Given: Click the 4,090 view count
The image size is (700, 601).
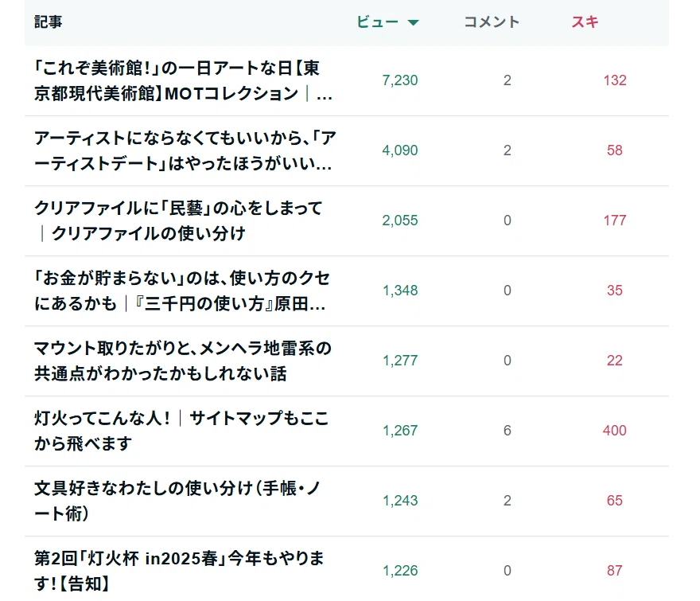Looking at the screenshot, I should pos(400,150).
